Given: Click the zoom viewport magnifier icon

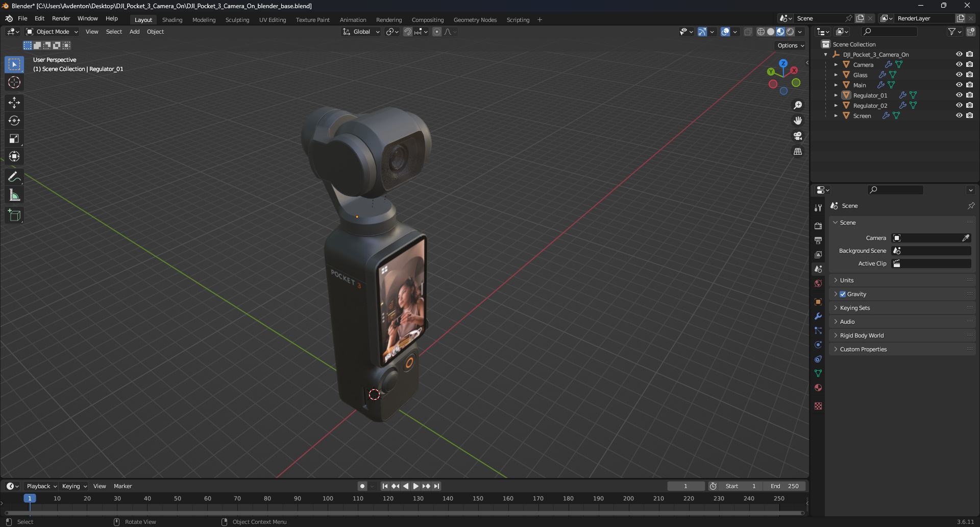Looking at the screenshot, I should pyautogui.click(x=798, y=105).
